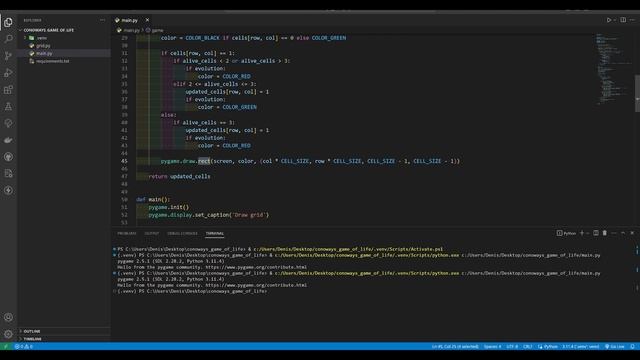Open errors and warnings count in status bar
The width and height of the screenshot is (640, 360).
(24, 347)
